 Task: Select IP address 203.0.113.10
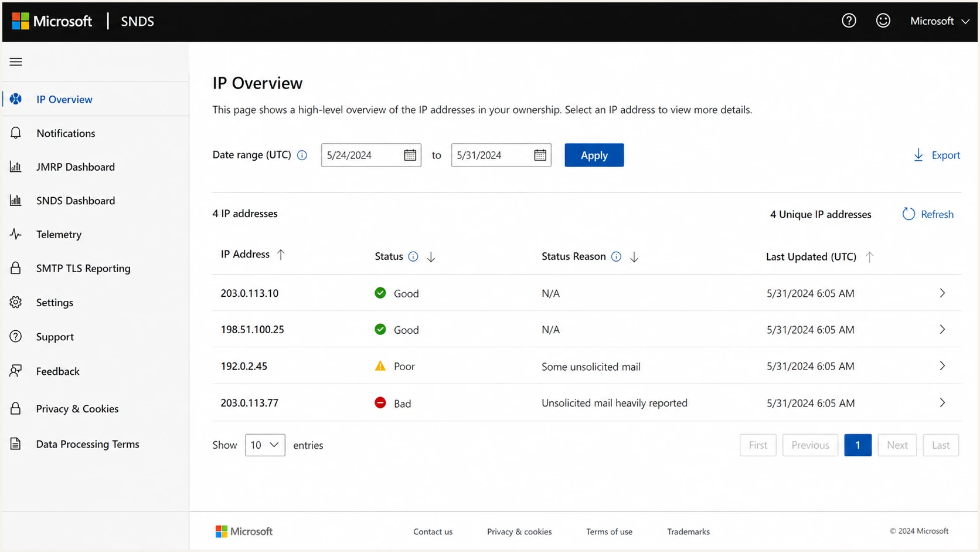[x=250, y=293]
